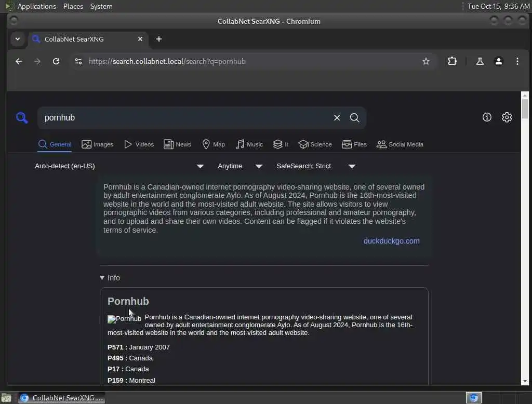
Task: Reload the current page
Action: tap(56, 61)
